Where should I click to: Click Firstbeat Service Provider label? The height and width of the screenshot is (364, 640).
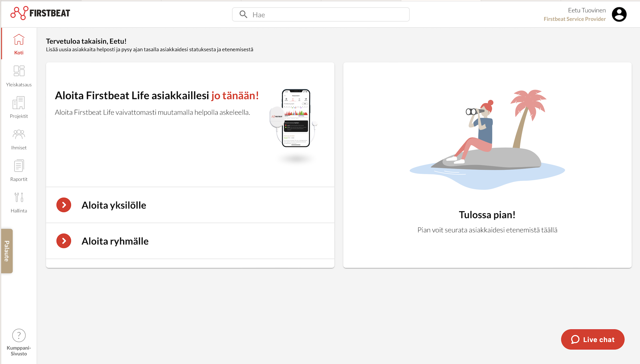(x=575, y=19)
